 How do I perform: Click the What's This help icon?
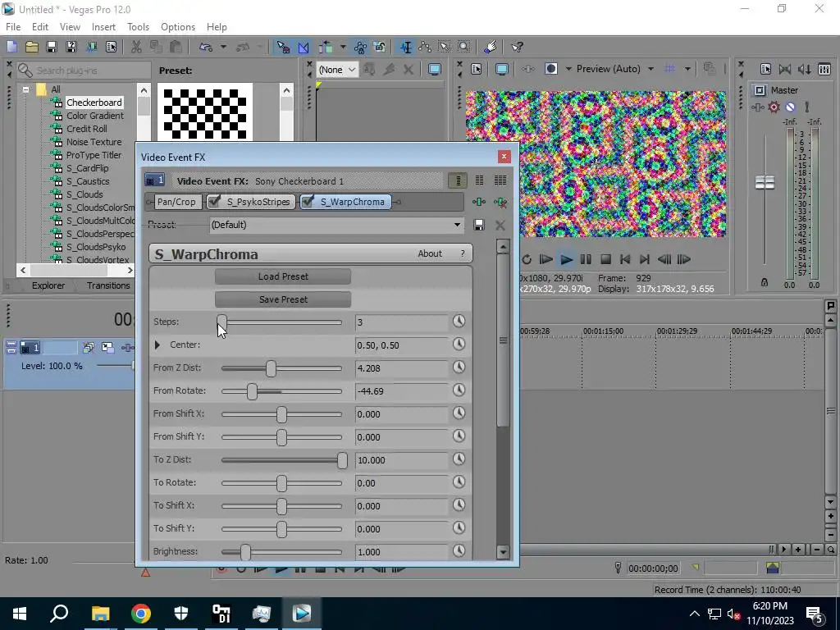click(517, 47)
